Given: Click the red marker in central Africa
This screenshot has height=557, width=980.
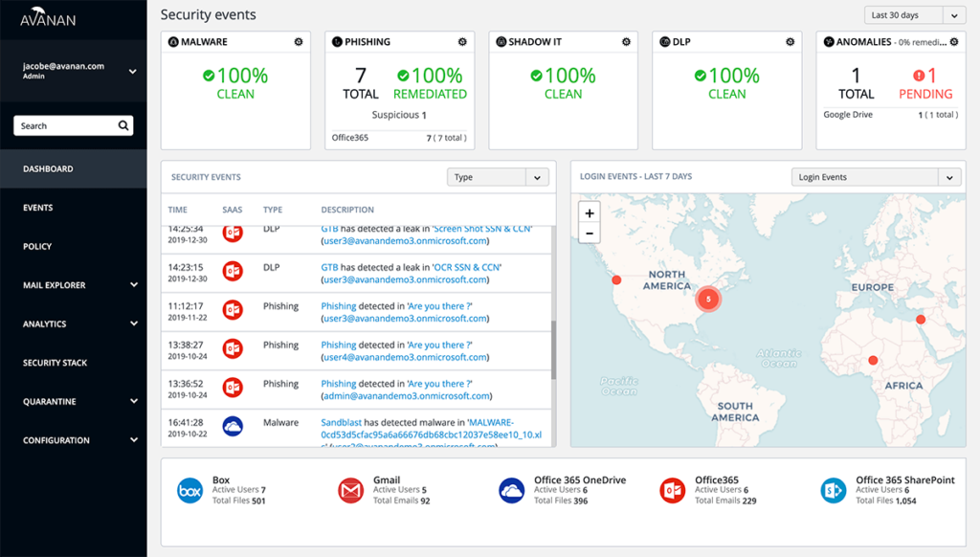Looking at the screenshot, I should (x=873, y=360).
